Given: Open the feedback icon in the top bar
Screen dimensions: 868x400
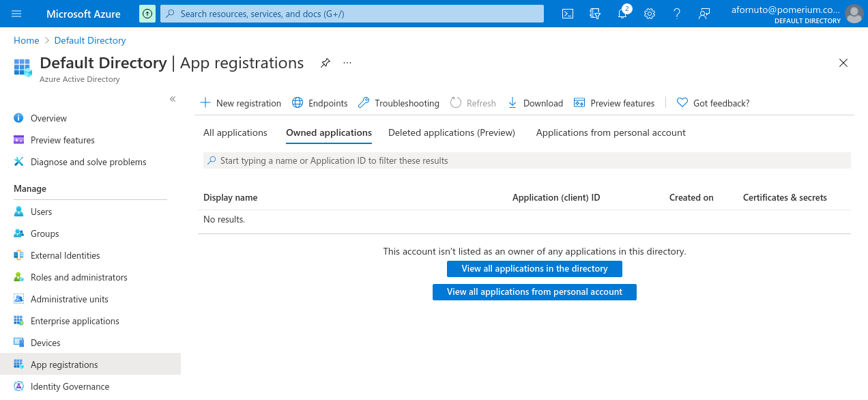Looking at the screenshot, I should click(x=704, y=14).
